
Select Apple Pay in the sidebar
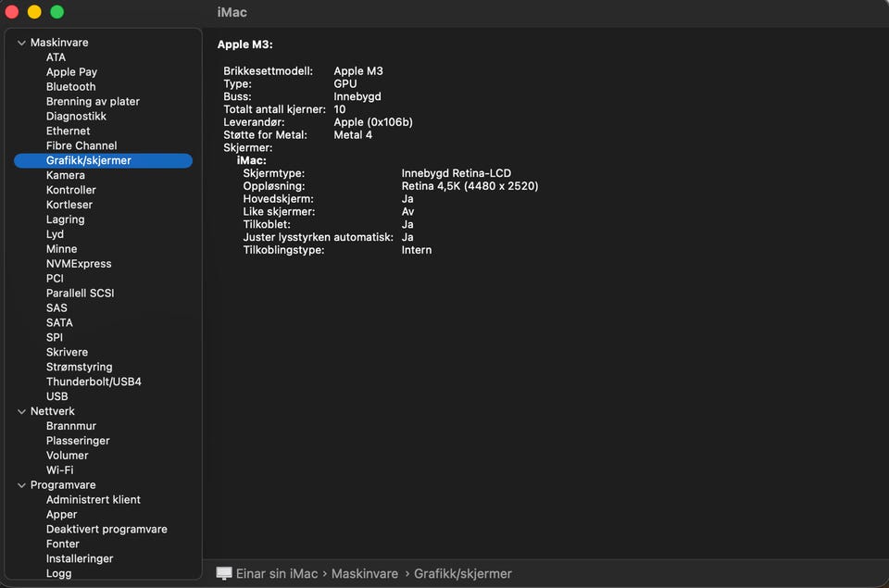(x=71, y=72)
